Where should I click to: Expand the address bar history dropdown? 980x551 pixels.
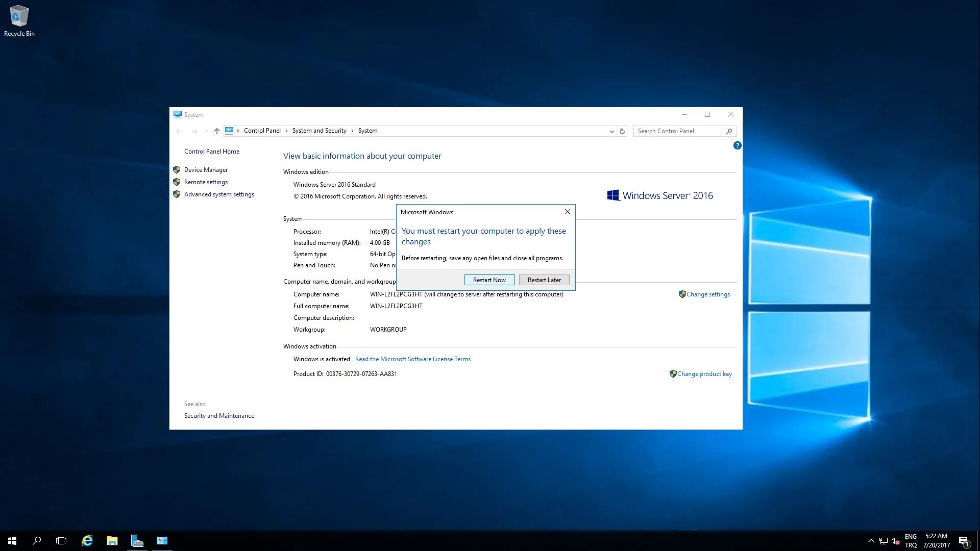pos(611,131)
